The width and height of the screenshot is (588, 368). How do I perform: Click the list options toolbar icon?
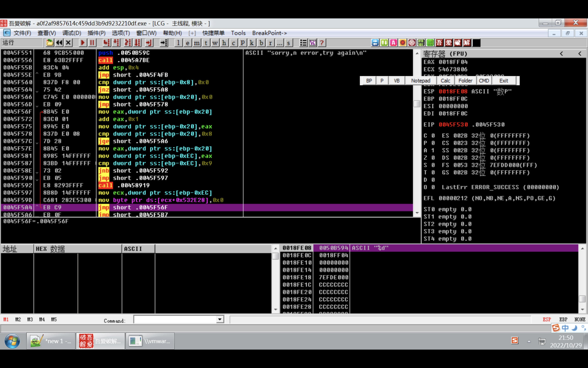pos(303,43)
